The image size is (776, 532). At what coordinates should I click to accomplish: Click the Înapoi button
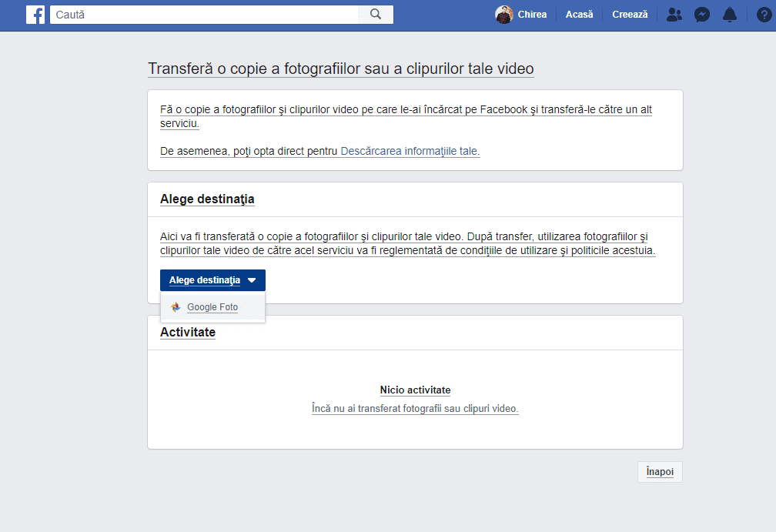click(x=659, y=471)
